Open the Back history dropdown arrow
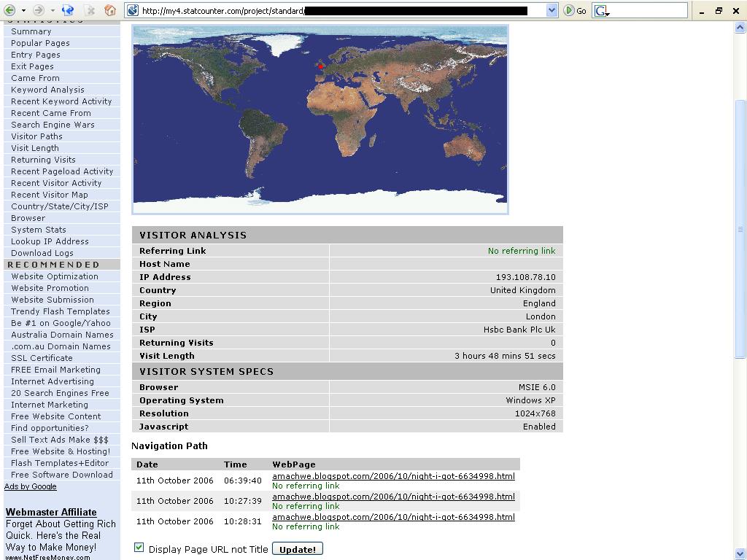This screenshot has height=560, width=747. (x=23, y=10)
